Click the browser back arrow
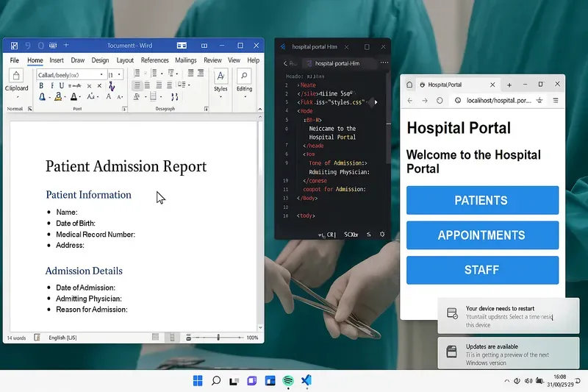Screen dimensions: 588x392 (x=410, y=101)
